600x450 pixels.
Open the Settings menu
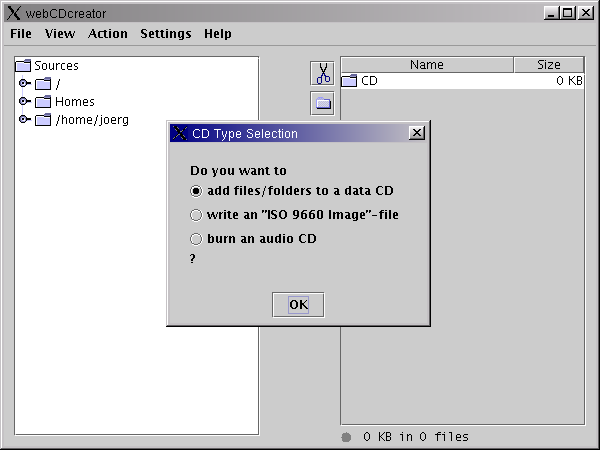(x=166, y=34)
